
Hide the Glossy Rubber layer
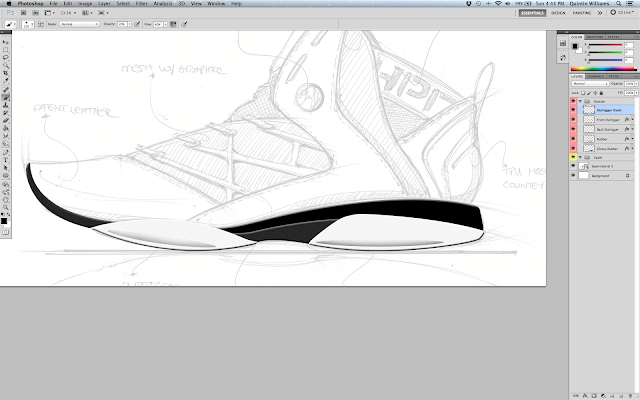573,149
